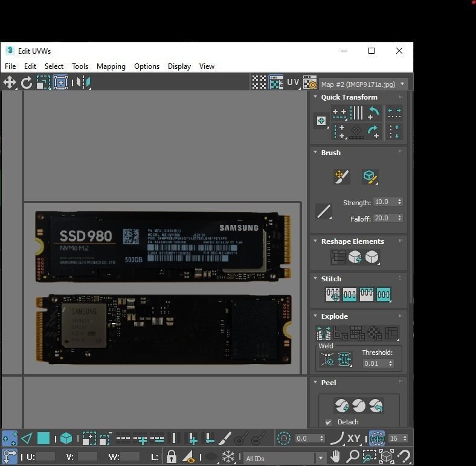This screenshot has width=476, height=466.
Task: Click Set pivot icon in Quick Transform
Action: pyautogui.click(x=321, y=121)
